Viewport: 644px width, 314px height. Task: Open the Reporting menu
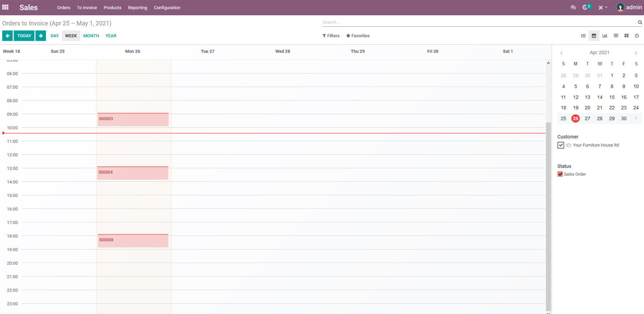point(137,8)
